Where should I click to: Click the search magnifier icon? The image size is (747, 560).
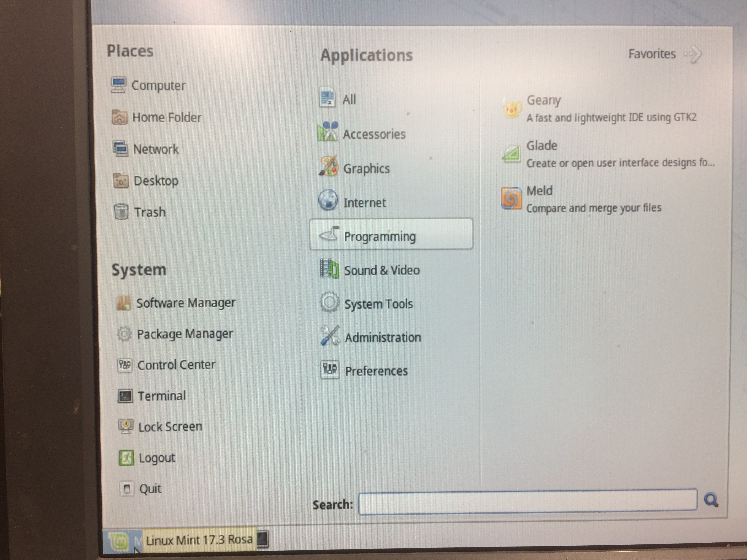pos(711,500)
